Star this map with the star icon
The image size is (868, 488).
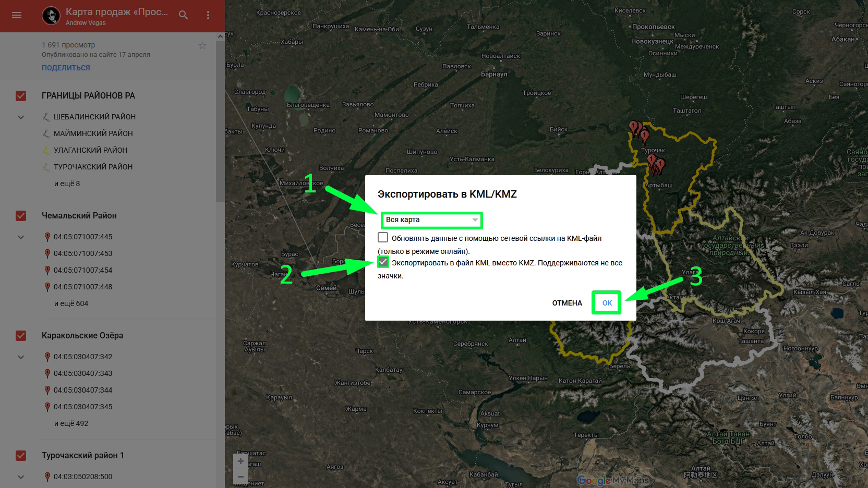pos(202,46)
